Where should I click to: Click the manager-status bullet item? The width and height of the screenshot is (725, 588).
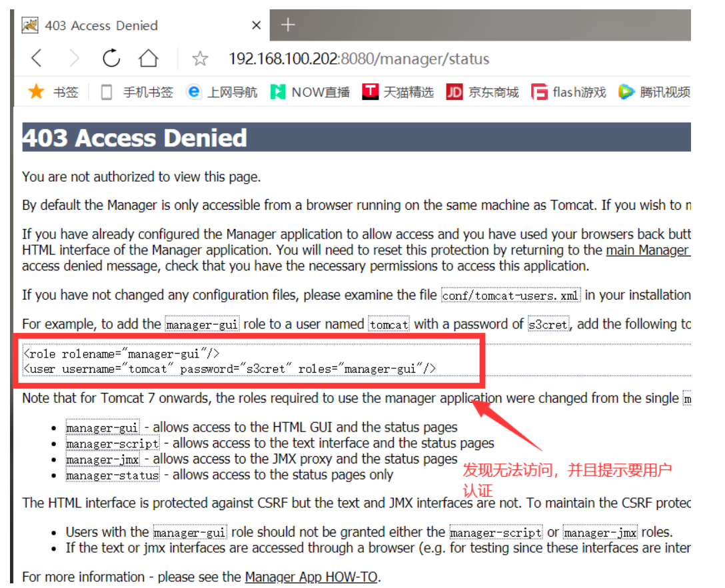[x=229, y=475]
